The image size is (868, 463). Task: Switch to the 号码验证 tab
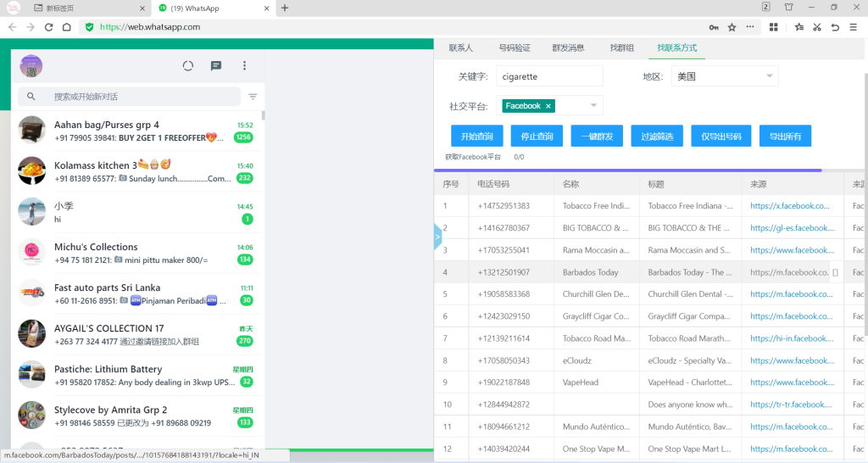coord(515,48)
